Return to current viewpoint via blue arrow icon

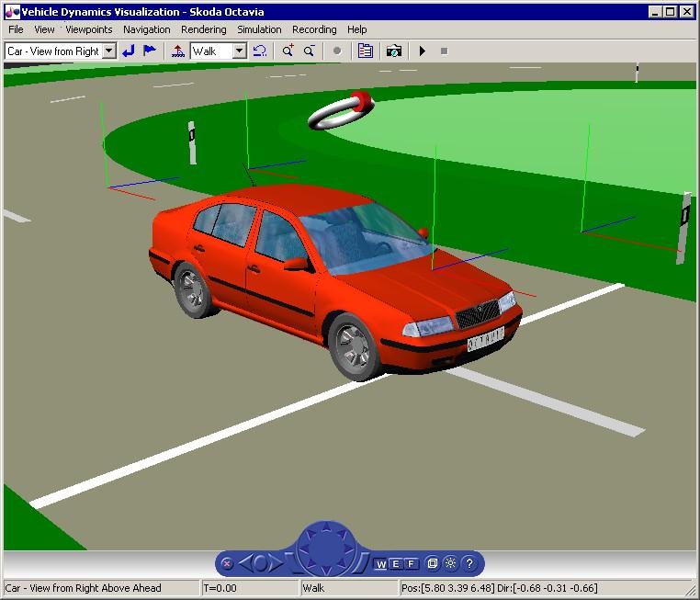coord(129,51)
